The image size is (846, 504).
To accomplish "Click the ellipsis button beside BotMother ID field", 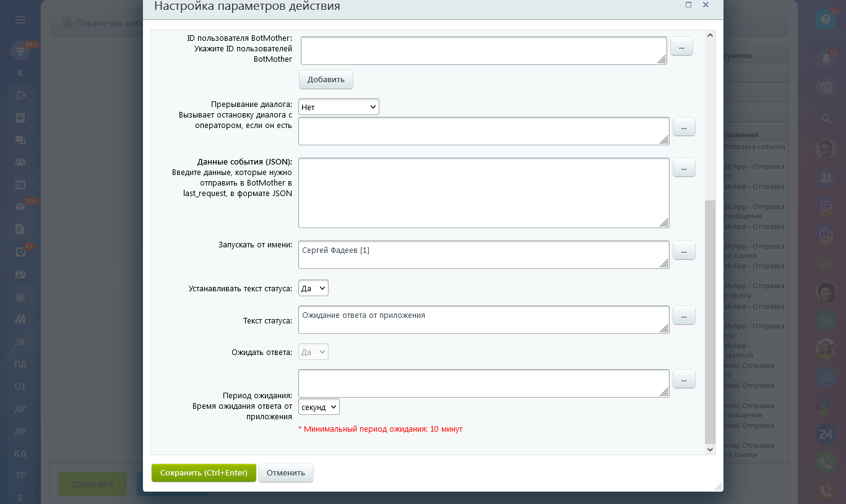I will tap(681, 46).
